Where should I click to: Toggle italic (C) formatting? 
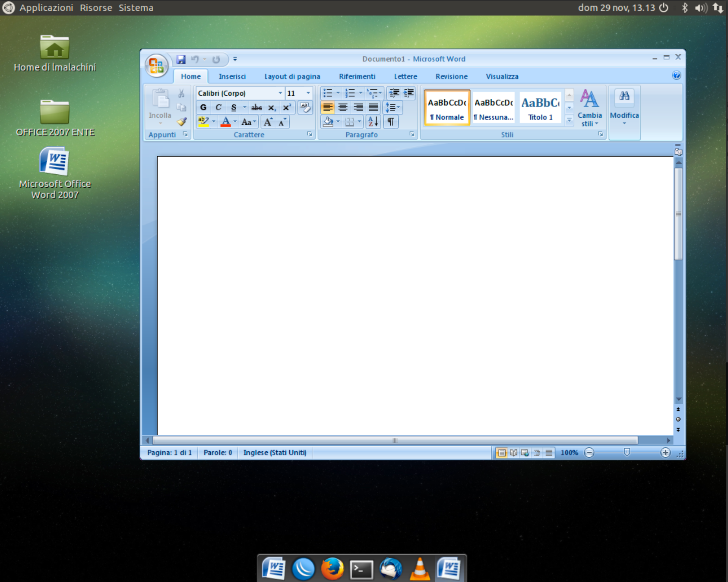(x=218, y=107)
